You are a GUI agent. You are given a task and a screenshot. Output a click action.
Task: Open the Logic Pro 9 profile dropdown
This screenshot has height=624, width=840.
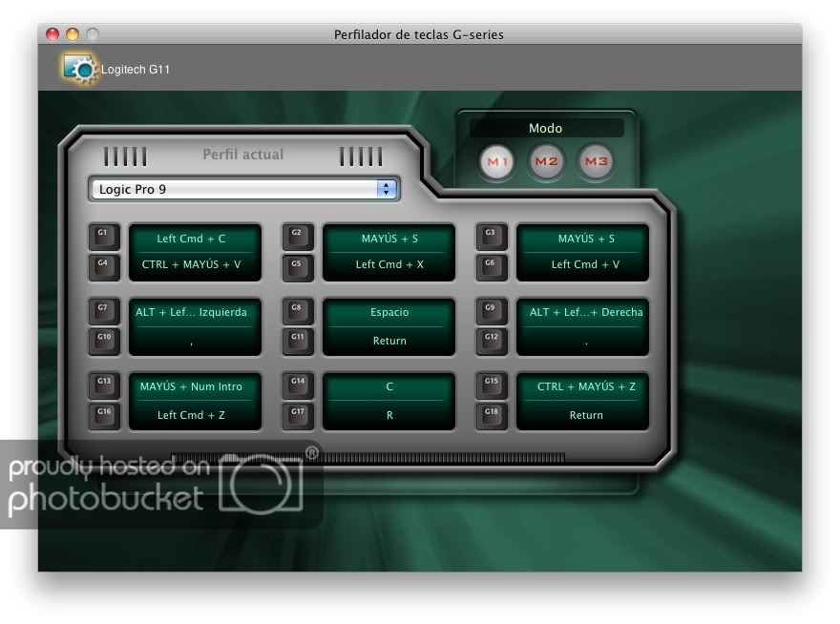(234, 189)
